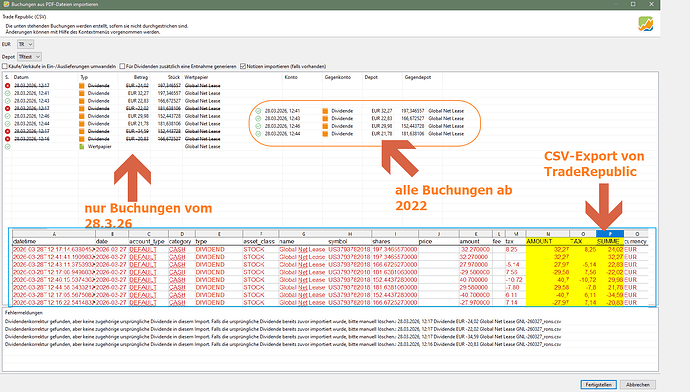This screenshot has height=392, width=690.
Task: Click orange Dividende type icon in EUR -20,83 row
Action: pyautogui.click(x=81, y=139)
